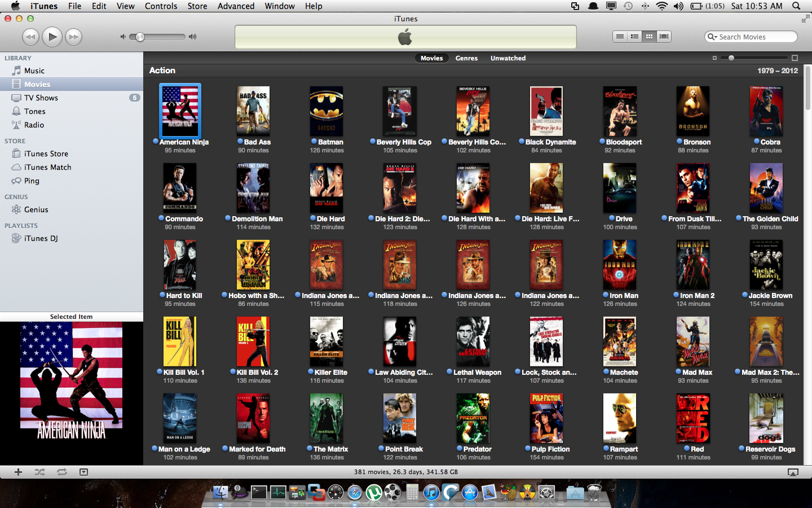Open Finder from the Dock
Viewport: 812px width, 508px height.
point(220,493)
